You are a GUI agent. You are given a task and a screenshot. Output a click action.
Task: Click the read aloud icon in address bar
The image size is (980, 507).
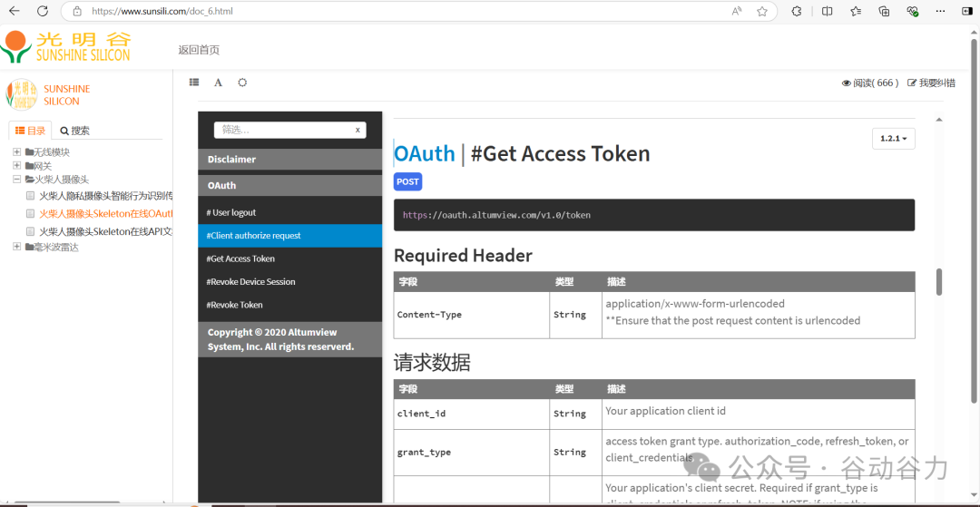click(x=737, y=12)
